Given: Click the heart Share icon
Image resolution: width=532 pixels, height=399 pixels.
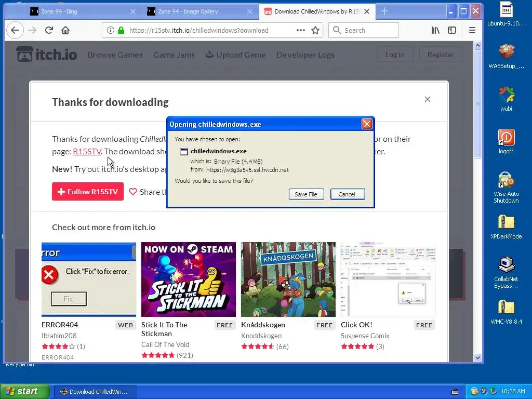Looking at the screenshot, I should pos(133,192).
